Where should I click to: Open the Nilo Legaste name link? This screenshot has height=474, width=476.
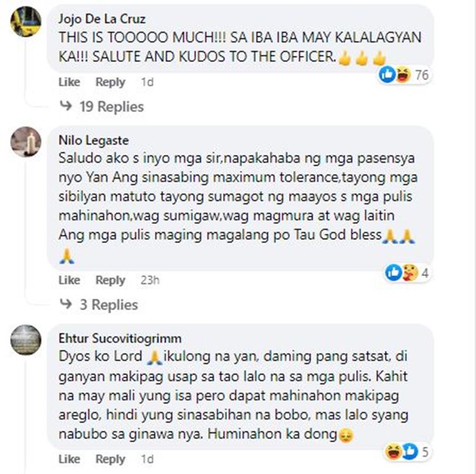tap(93, 140)
